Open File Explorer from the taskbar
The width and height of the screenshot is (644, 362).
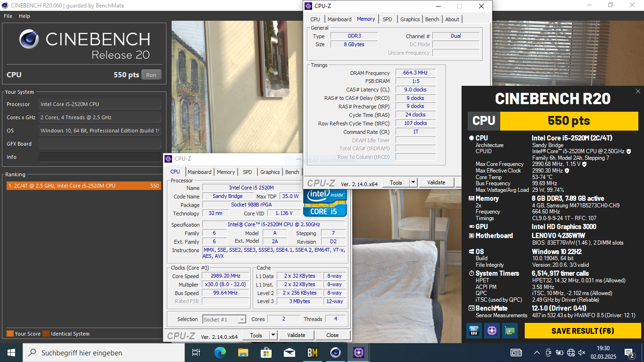(x=243, y=352)
